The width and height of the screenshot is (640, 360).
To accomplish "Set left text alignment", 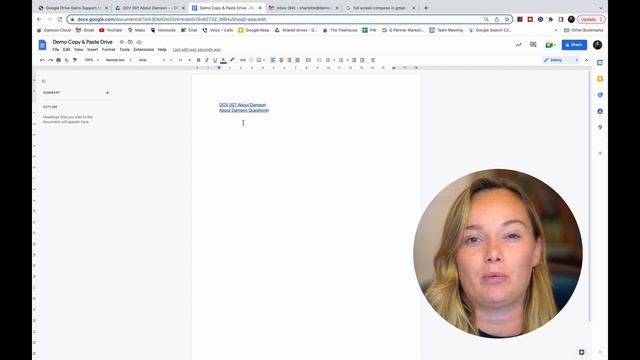I will (x=273, y=60).
